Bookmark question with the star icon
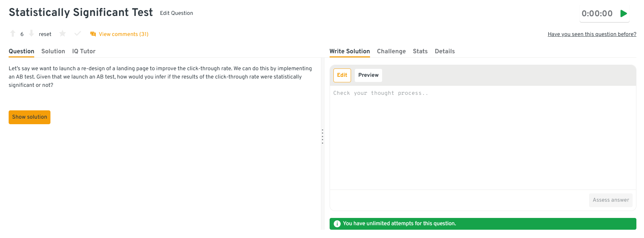The width and height of the screenshot is (644, 238). pyautogui.click(x=63, y=34)
